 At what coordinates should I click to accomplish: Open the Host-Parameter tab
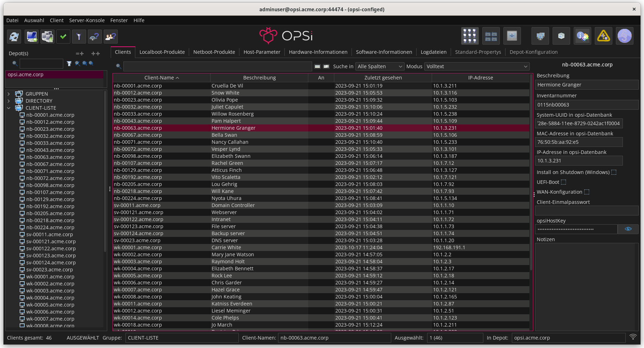(262, 52)
